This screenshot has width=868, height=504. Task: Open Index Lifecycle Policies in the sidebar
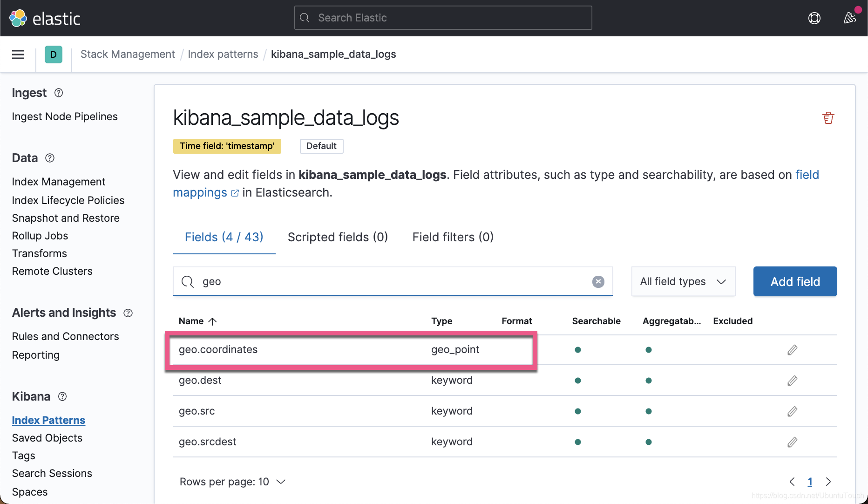click(x=68, y=200)
